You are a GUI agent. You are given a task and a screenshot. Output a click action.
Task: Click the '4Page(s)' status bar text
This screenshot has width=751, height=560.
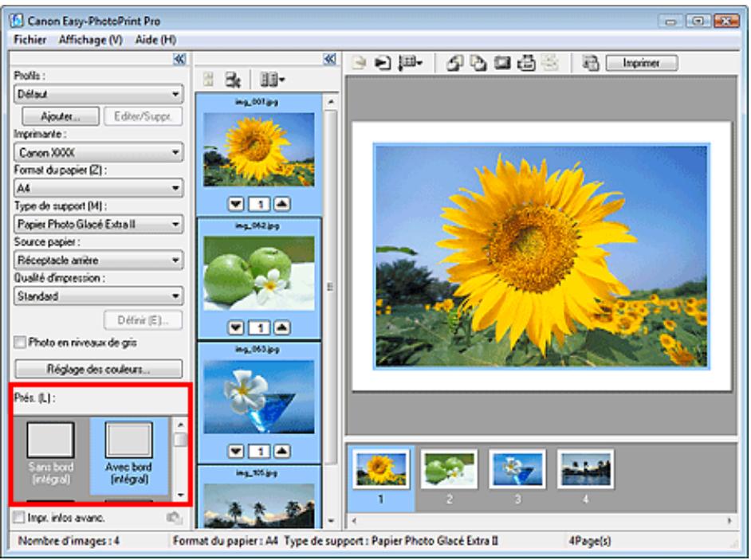pos(590,542)
